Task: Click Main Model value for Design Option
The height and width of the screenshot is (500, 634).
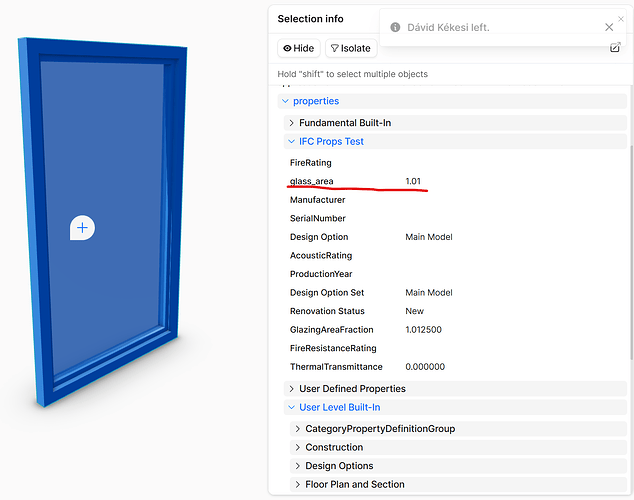Action: tap(429, 237)
